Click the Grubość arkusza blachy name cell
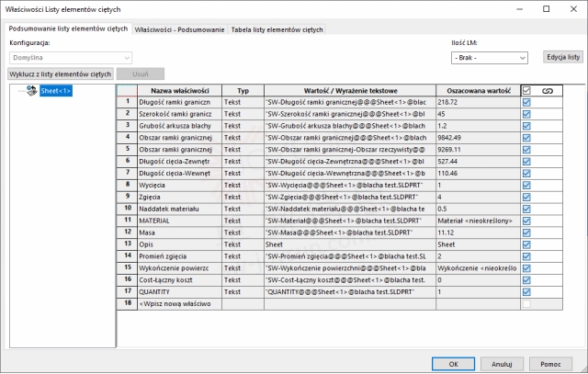The width and height of the screenshot is (588, 374). (180, 126)
